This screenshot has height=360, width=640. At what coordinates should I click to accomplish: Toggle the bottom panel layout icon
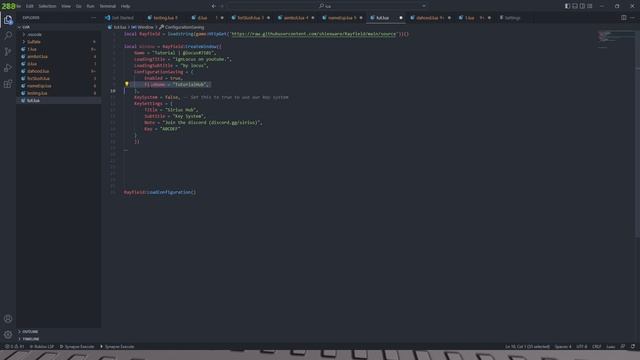click(575, 6)
